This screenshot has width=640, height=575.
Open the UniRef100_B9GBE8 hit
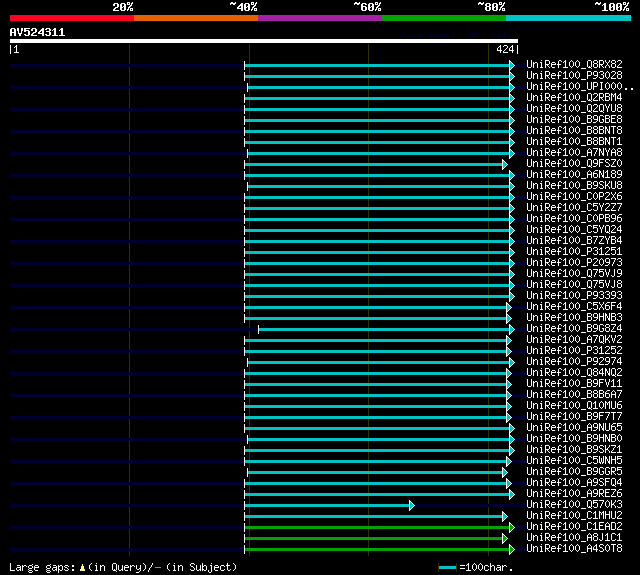point(574,120)
